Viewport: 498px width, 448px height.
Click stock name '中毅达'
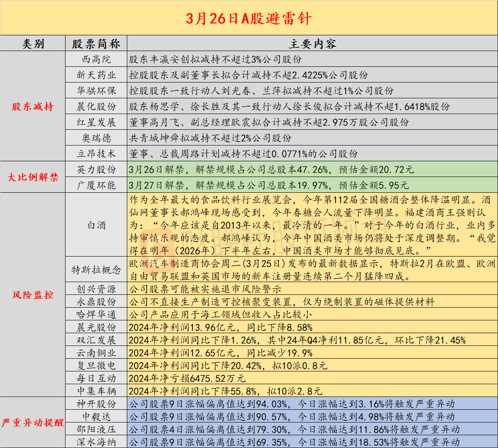[x=96, y=416]
